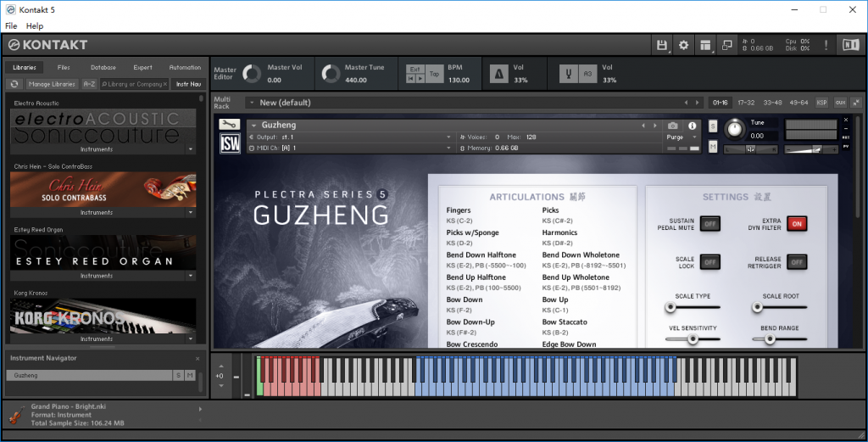Viewport: 868px width, 442px height.
Task: Go to previous multi using left arrow
Action: (686, 103)
